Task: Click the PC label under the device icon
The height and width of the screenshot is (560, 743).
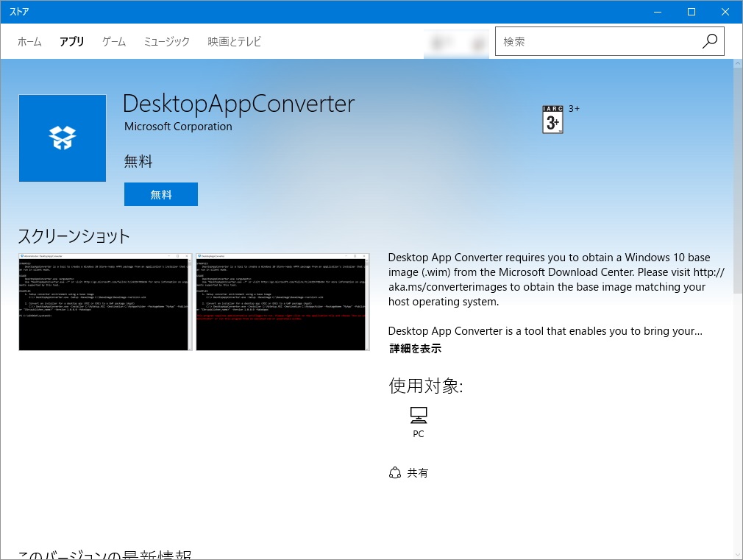Action: [419, 434]
